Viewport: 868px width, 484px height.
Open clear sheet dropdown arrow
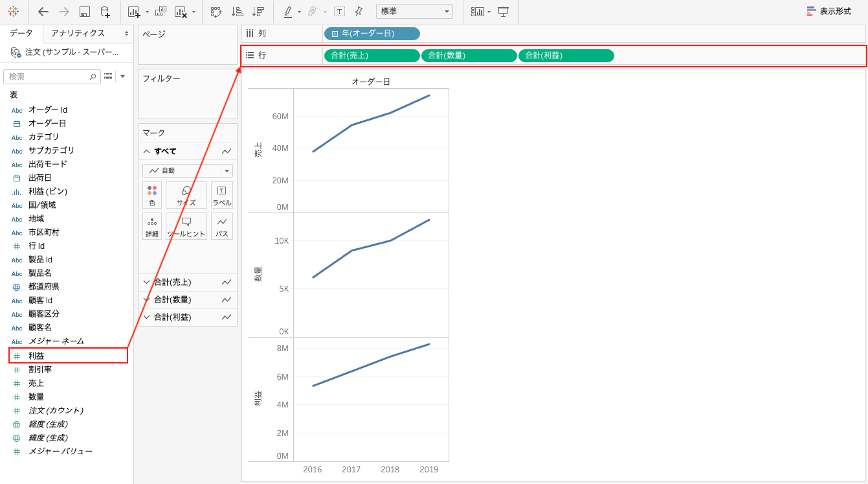[194, 12]
